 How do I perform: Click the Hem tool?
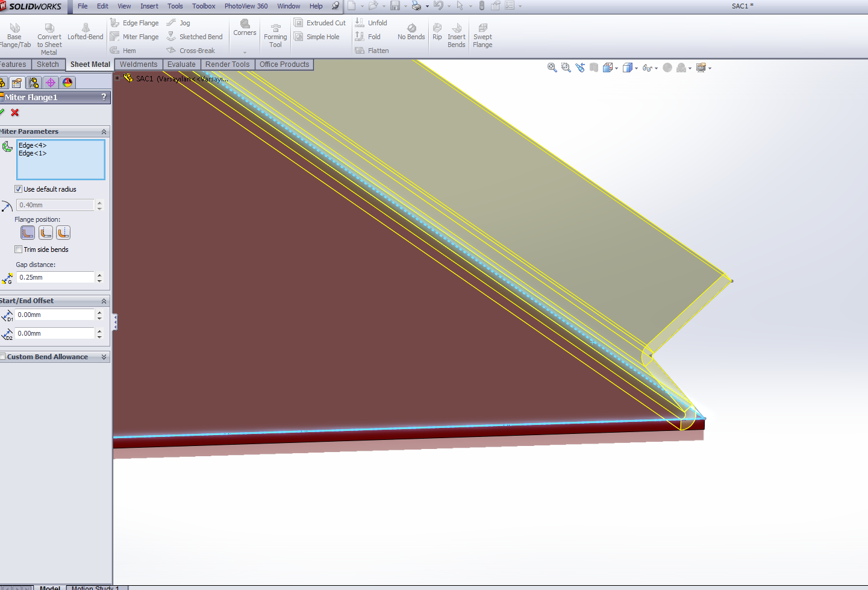coord(123,51)
